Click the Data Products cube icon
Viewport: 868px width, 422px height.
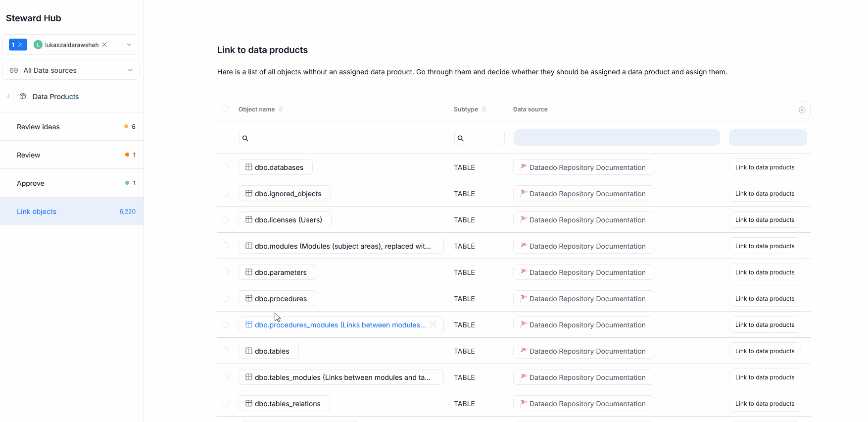pyautogui.click(x=23, y=97)
